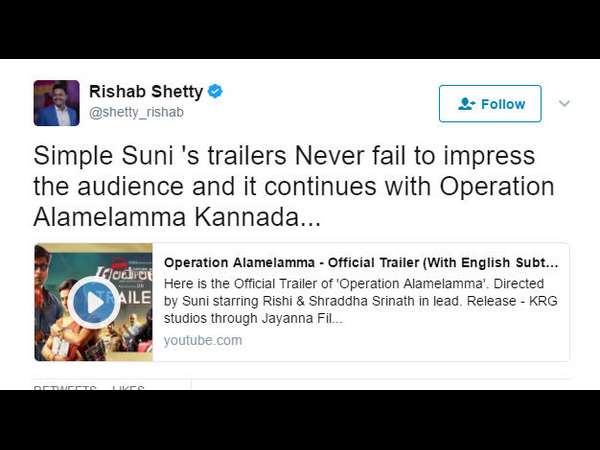Play the Operation Alamelamma trailer video

pyautogui.click(x=94, y=303)
